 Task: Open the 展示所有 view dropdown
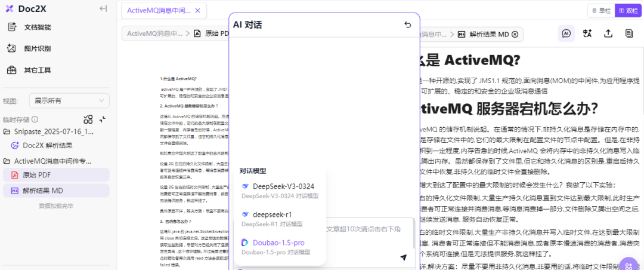[69, 101]
